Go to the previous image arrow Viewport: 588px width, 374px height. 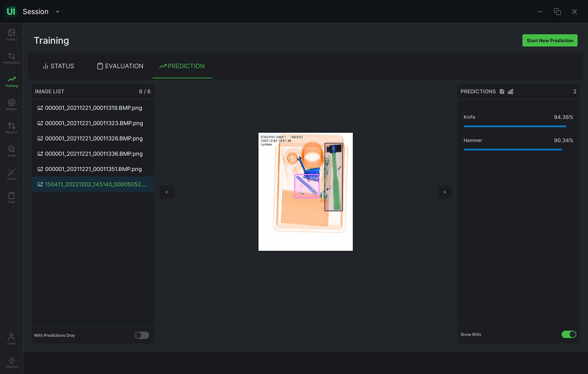pyautogui.click(x=166, y=192)
